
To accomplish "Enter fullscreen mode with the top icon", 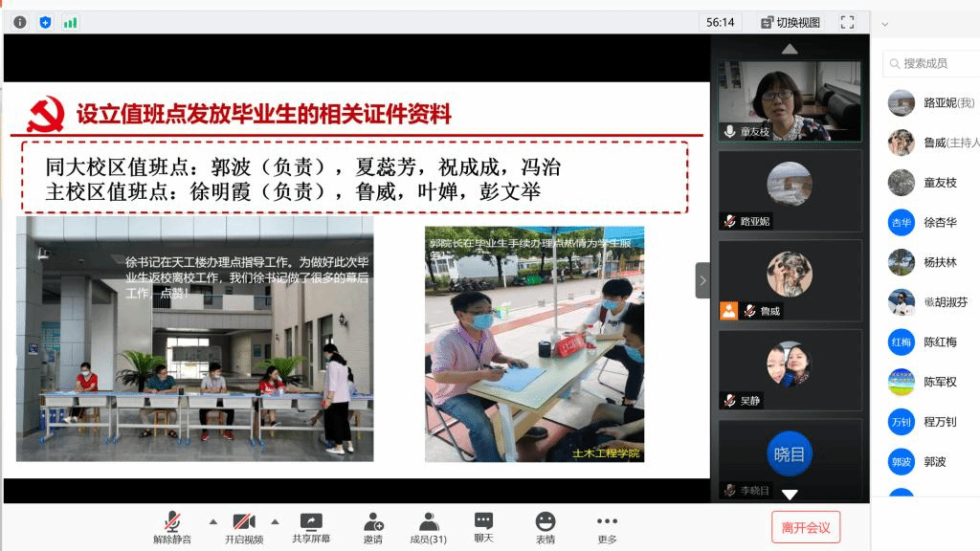I will pos(847,22).
